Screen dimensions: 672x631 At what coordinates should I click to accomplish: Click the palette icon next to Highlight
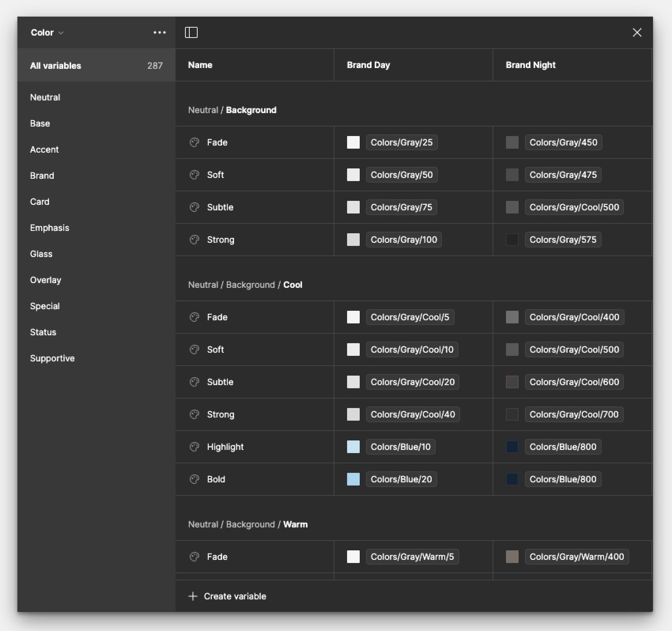pos(194,447)
